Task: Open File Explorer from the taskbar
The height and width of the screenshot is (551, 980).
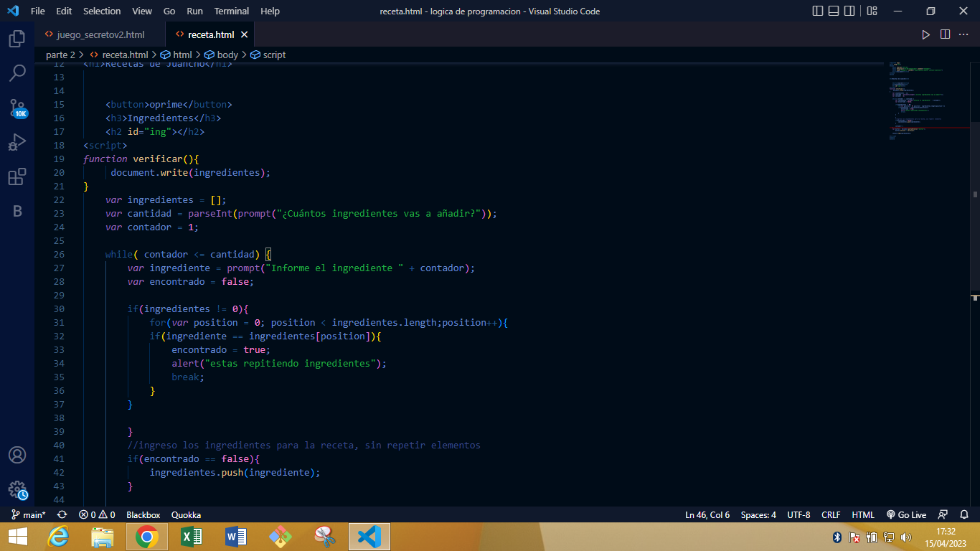Action: coord(103,537)
